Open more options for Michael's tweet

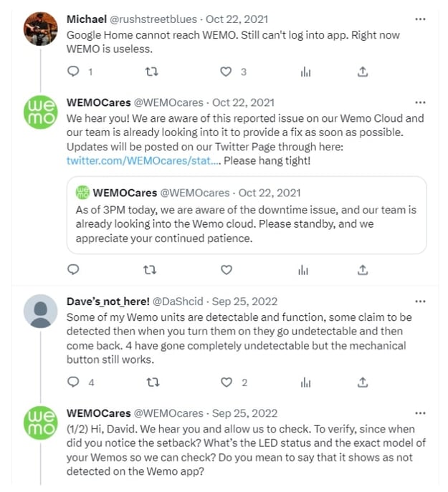coord(420,19)
